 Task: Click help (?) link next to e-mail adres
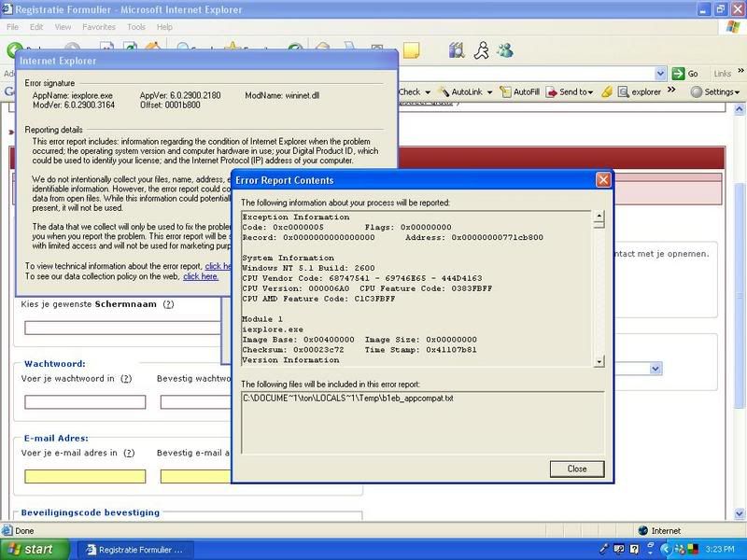129,453
